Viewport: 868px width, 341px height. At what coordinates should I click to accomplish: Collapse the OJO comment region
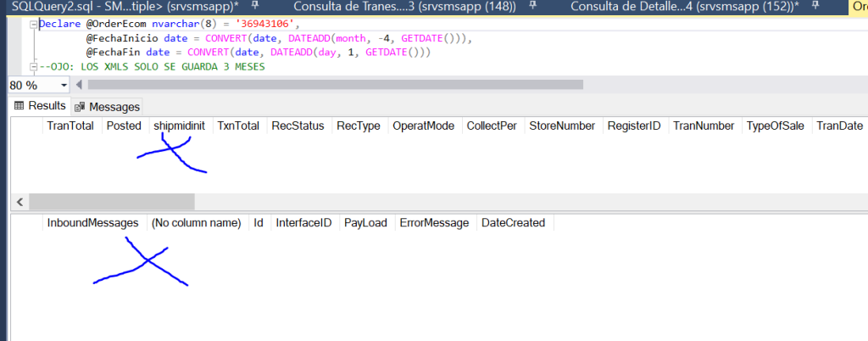[34, 67]
